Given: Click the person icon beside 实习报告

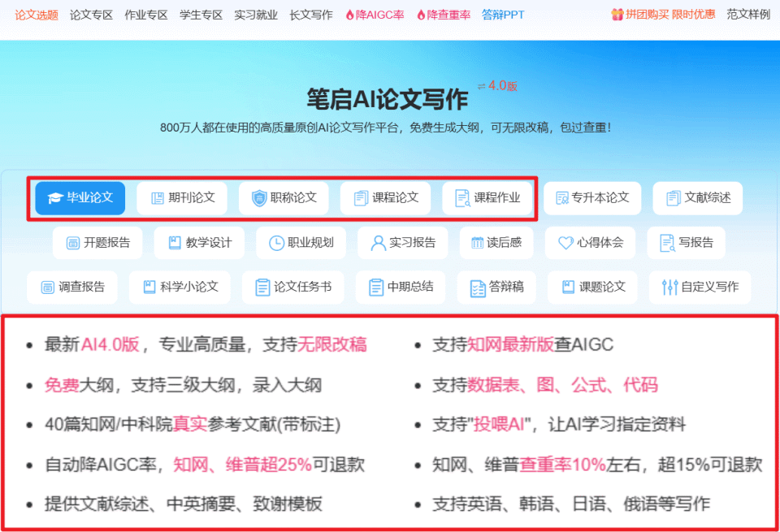Looking at the screenshot, I should coord(378,243).
